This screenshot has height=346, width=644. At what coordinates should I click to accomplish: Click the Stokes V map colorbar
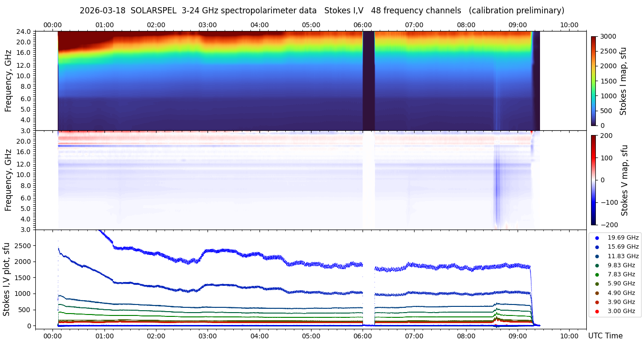click(x=593, y=180)
